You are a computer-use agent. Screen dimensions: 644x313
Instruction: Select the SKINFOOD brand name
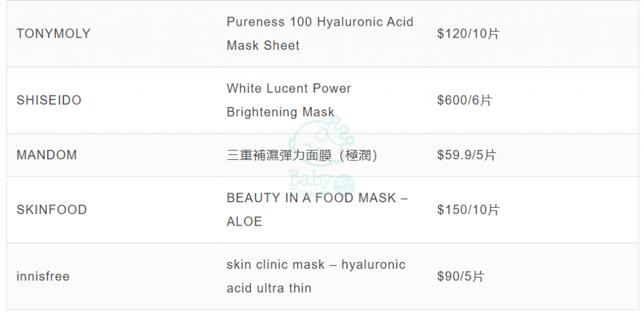(52, 210)
